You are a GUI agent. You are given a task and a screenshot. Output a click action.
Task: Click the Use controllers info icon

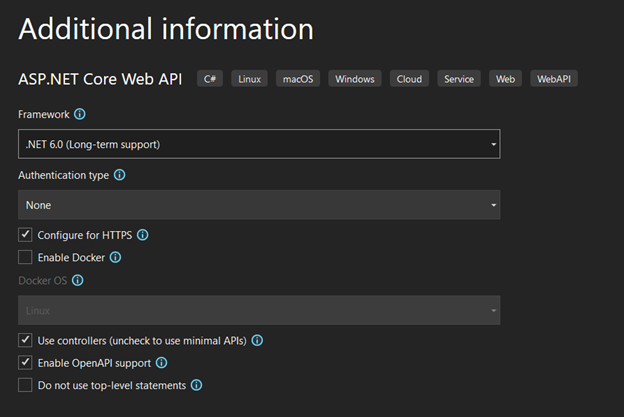click(257, 340)
